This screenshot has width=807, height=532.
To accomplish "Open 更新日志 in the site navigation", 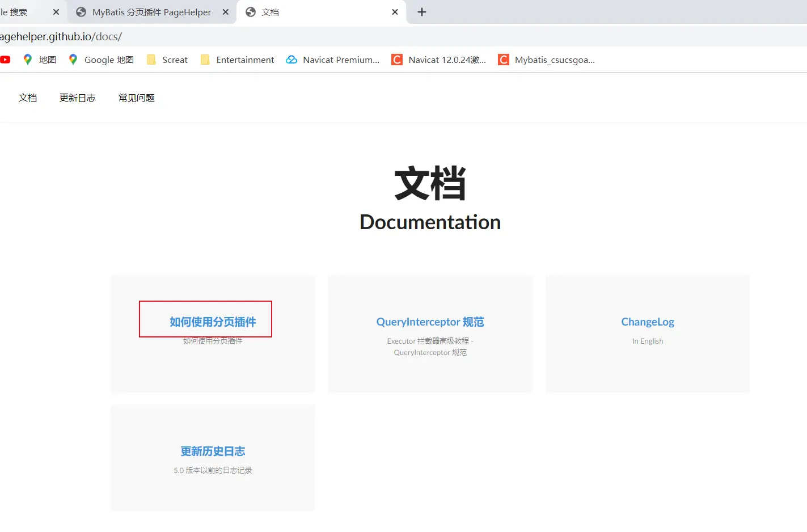I will 78,98.
